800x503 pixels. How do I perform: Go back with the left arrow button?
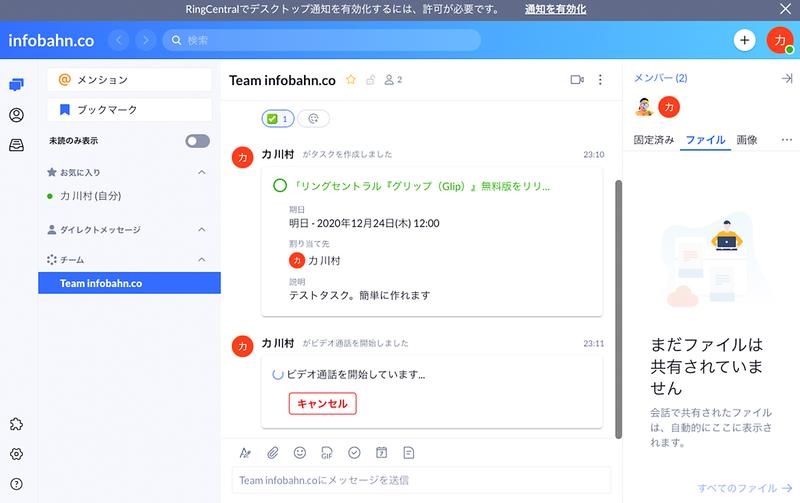click(119, 40)
